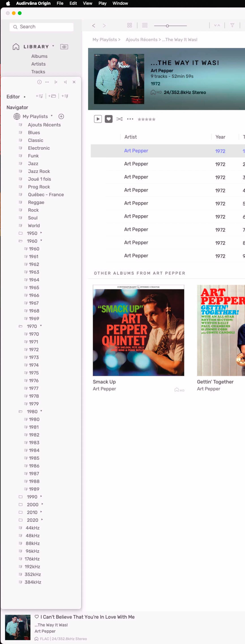Collapse panel to the left edge

pos(56,82)
